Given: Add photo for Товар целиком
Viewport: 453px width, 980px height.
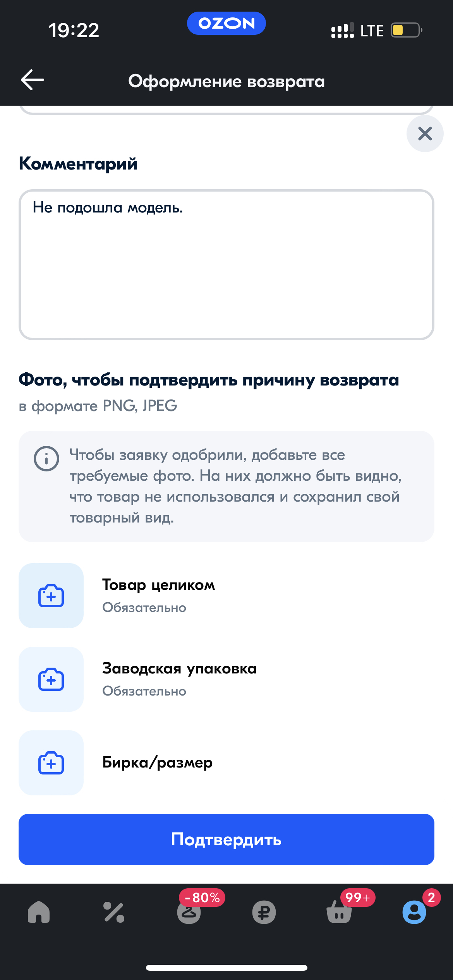Looking at the screenshot, I should (51, 596).
